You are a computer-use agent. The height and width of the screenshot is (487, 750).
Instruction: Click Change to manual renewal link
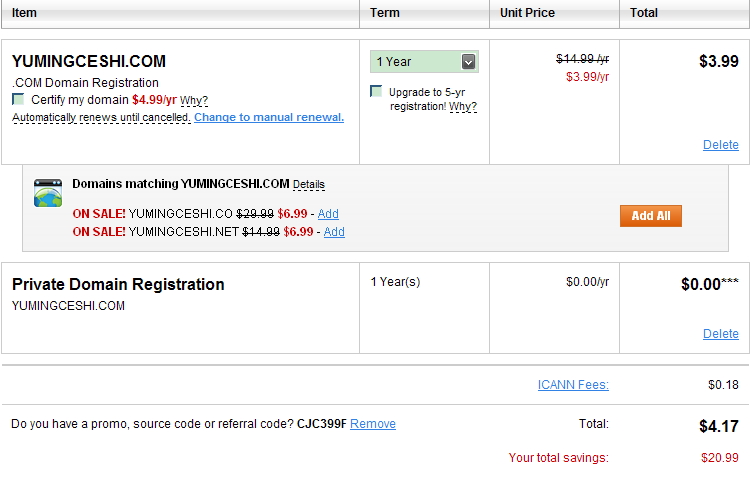pos(269,117)
